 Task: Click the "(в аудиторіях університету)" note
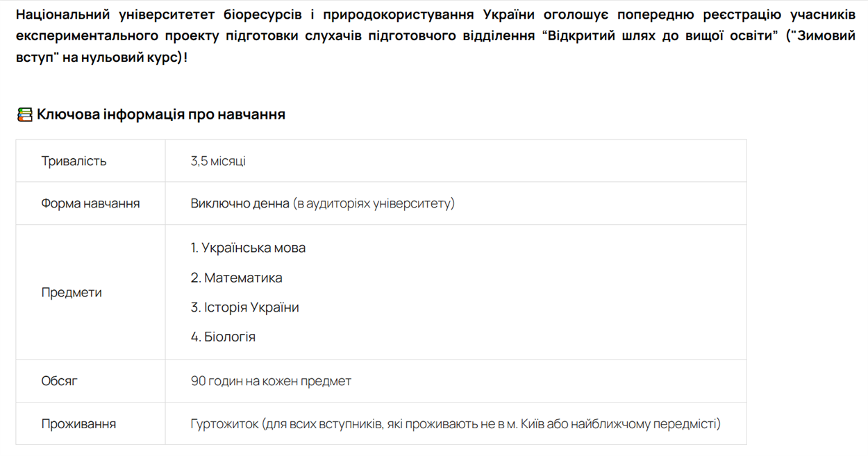coord(374,203)
